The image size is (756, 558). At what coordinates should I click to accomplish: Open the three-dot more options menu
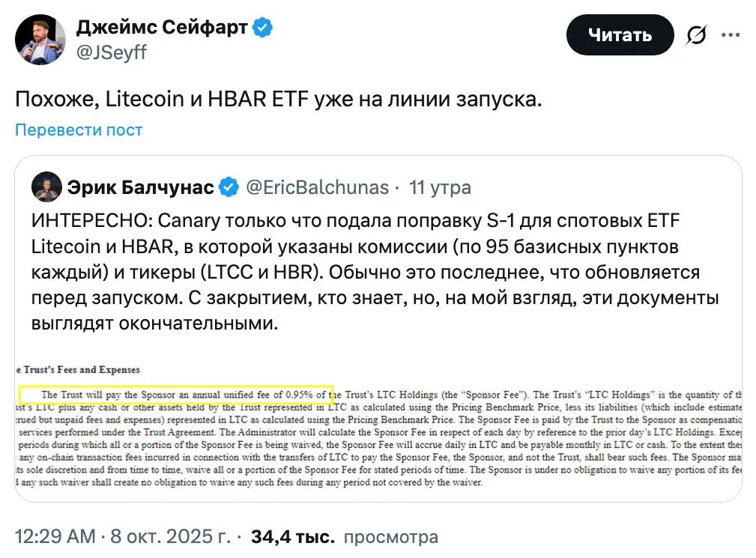pyautogui.click(x=731, y=35)
